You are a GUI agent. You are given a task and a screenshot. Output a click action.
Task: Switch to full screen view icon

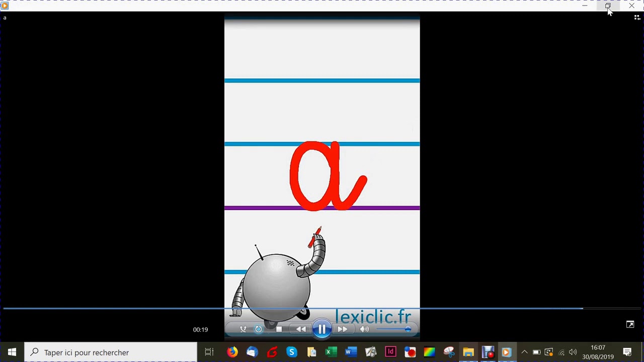[630, 324]
